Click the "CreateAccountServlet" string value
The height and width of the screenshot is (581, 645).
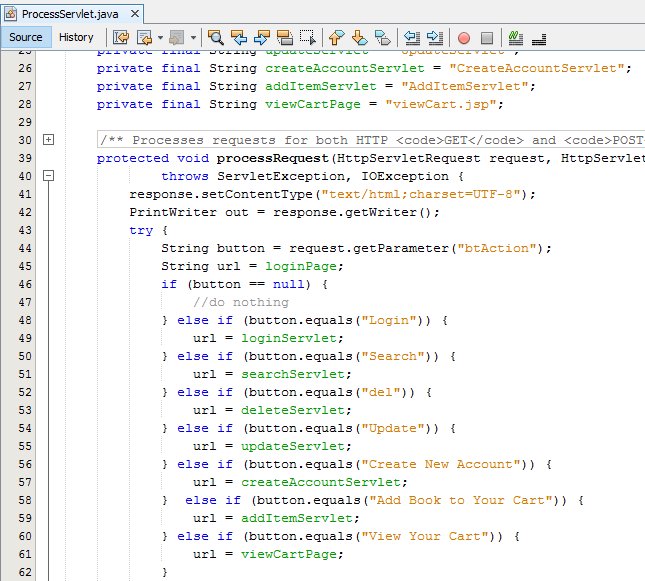[x=537, y=68]
